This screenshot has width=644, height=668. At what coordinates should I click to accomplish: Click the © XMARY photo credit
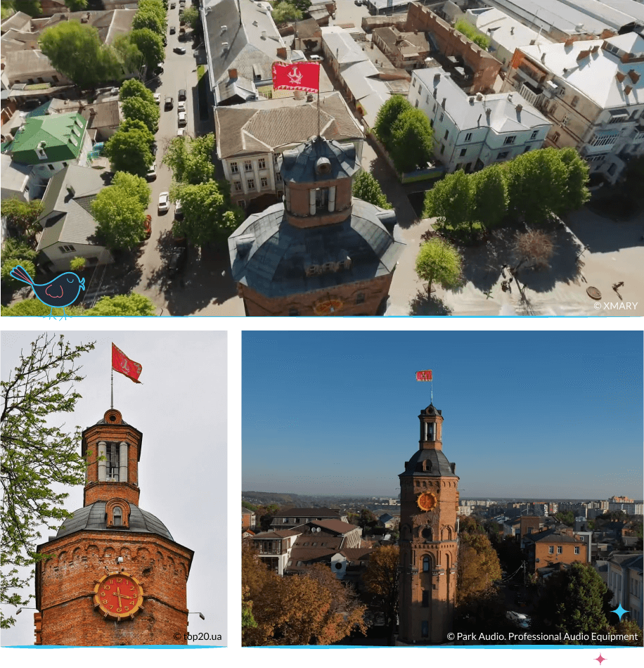(615, 306)
